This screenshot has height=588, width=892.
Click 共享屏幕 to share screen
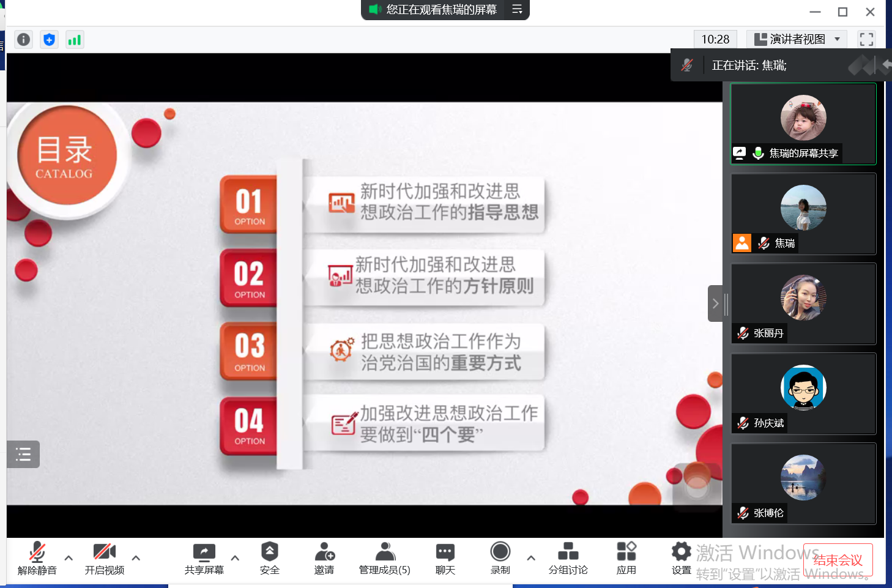204,558
